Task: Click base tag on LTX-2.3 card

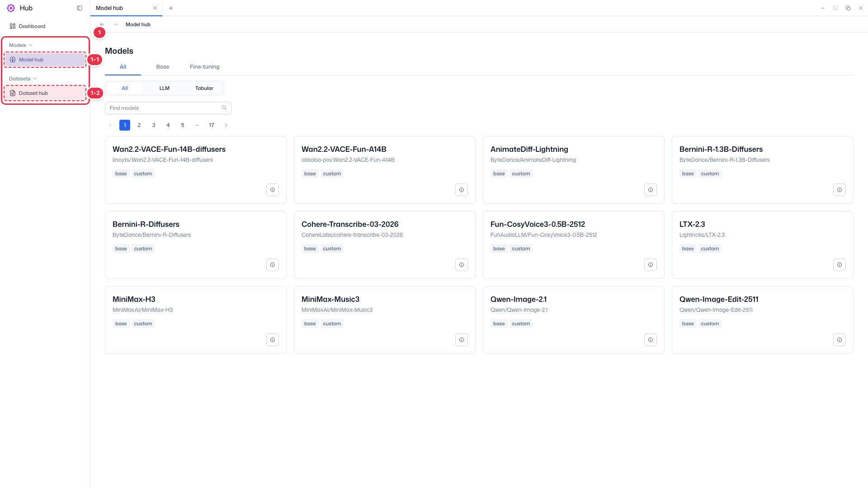Action: pos(688,249)
